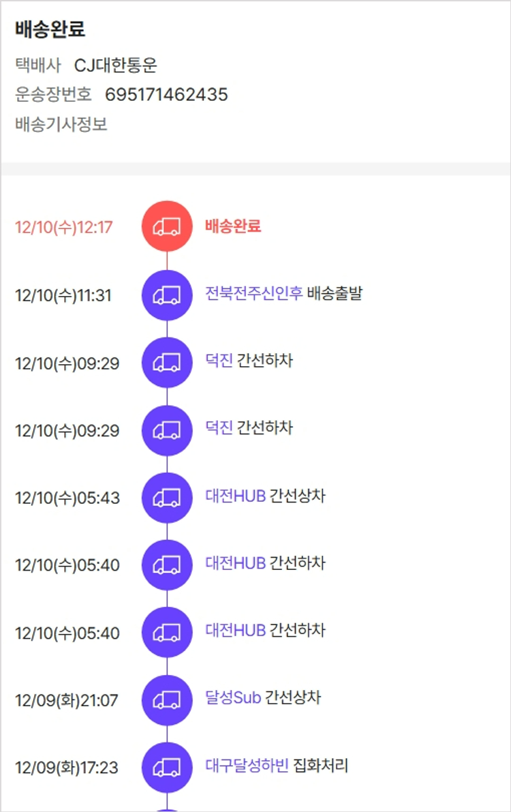The width and height of the screenshot is (511, 812).
Task: Select the 12/10(수)11:31 timestamp
Action: coord(63,296)
